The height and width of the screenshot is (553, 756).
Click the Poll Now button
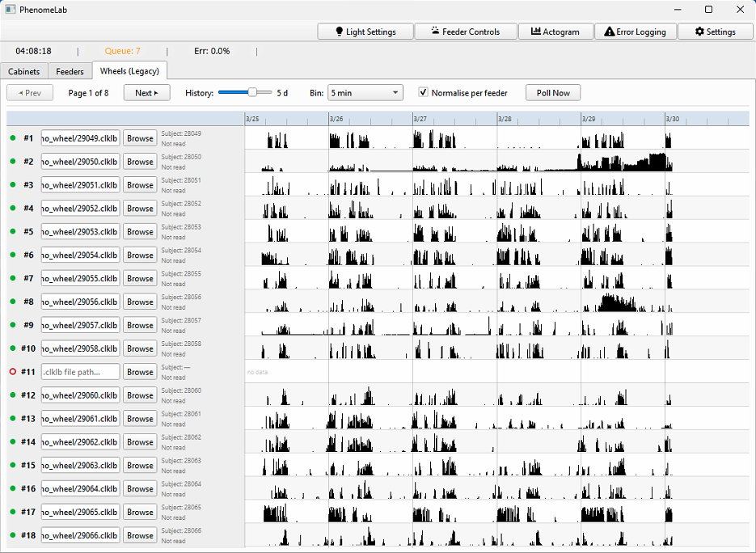point(552,92)
